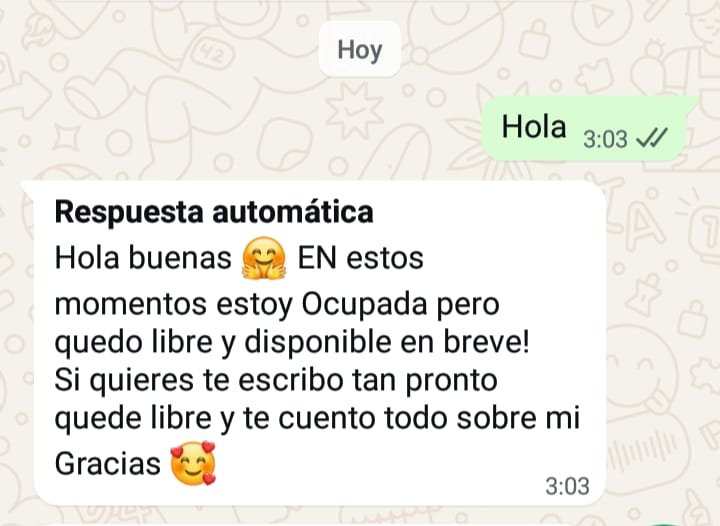Select the sent Hola message
Image resolution: width=720 pixels, height=526 pixels.
[583, 129]
